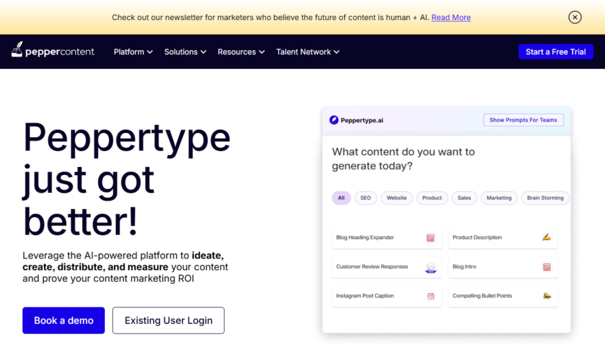Click the Start a Free Trial button

coord(555,52)
